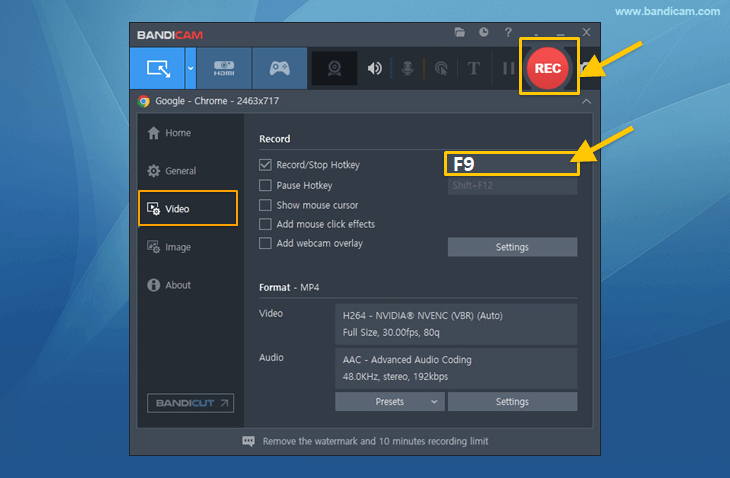Click the Google Chrome target window label
The height and width of the screenshot is (478, 730).
click(x=217, y=101)
